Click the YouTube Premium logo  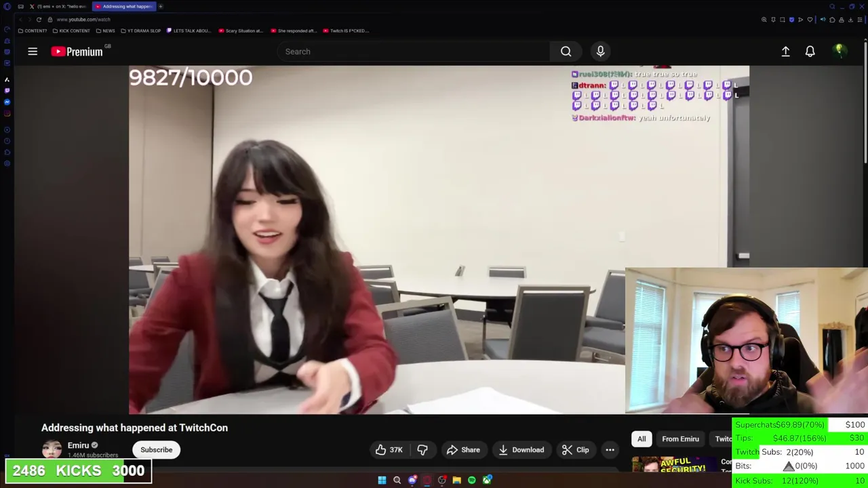[x=77, y=52]
